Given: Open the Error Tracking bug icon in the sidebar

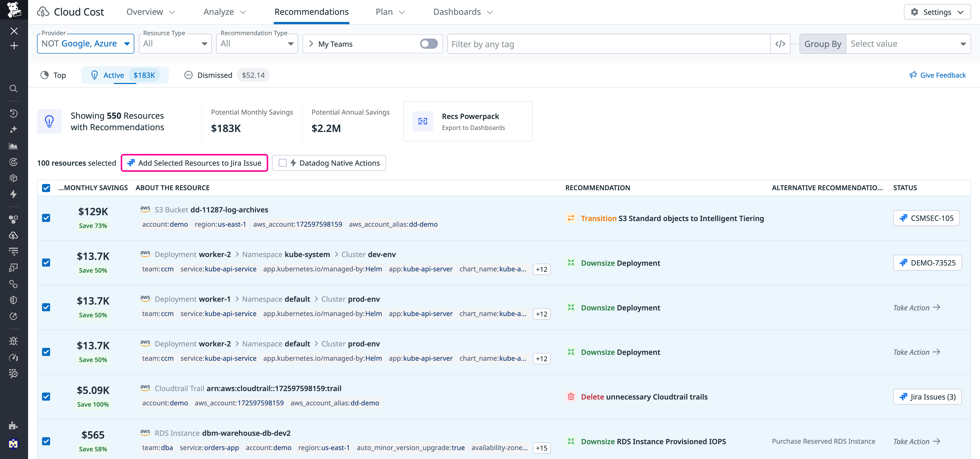Looking at the screenshot, I should (14, 341).
